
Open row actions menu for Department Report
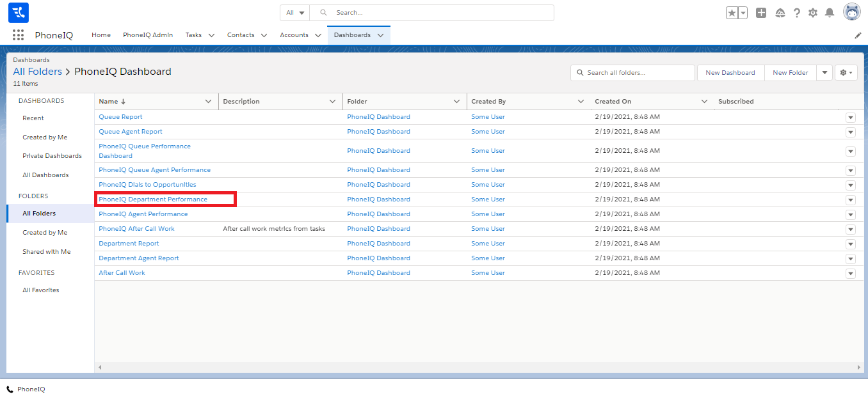(851, 244)
